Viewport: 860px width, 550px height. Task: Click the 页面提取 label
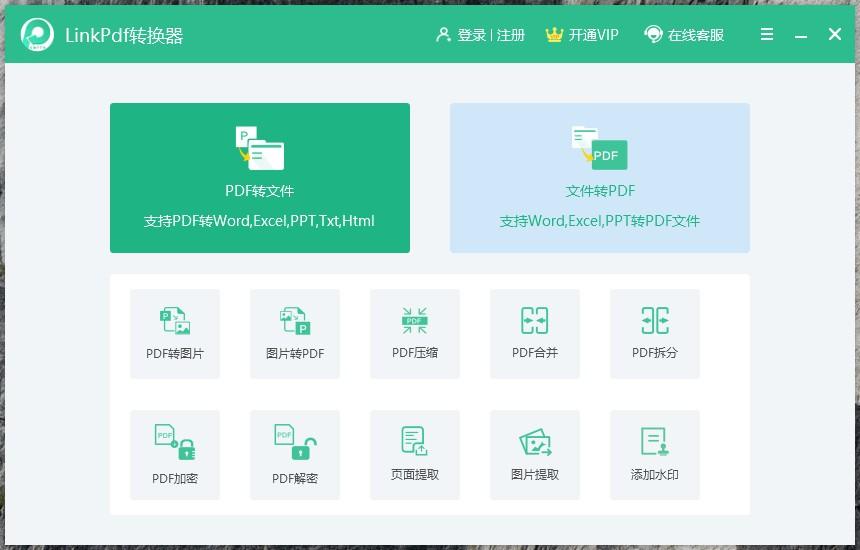[x=415, y=474]
